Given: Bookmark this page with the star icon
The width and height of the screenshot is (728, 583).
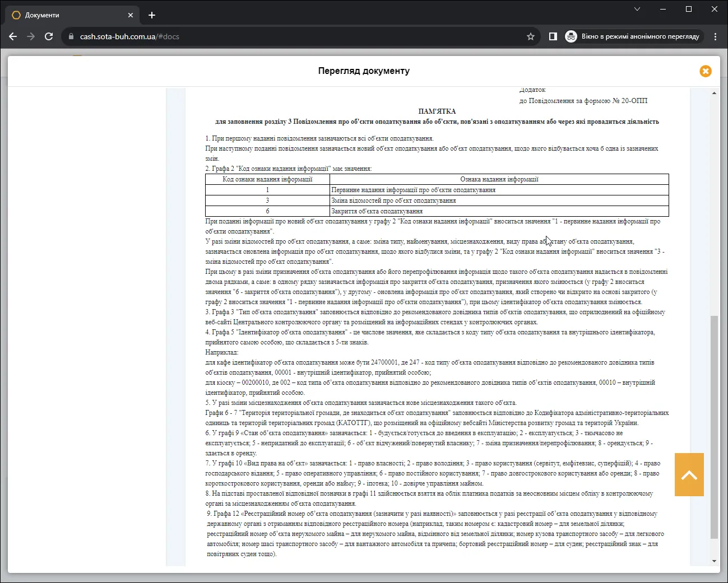Looking at the screenshot, I should coord(531,36).
